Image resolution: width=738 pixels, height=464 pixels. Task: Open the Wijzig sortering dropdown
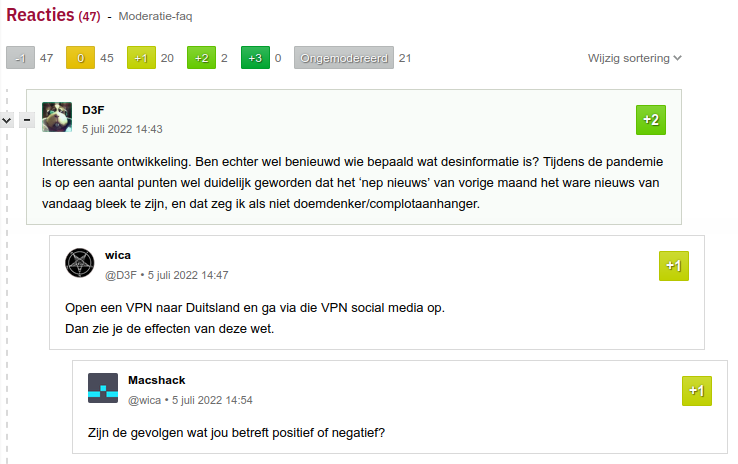click(x=635, y=58)
